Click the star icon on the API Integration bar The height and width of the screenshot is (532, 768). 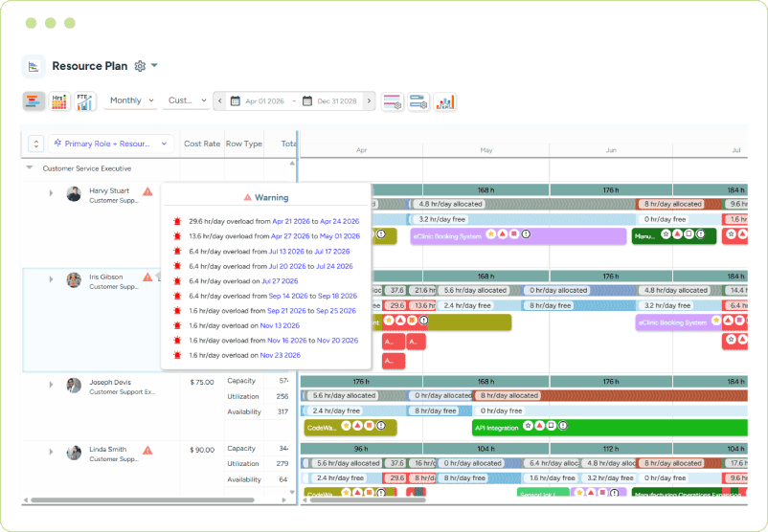pyautogui.click(x=528, y=426)
